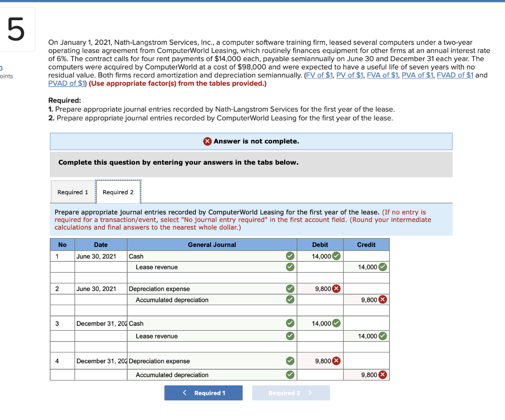Click the green check next to entry 1 Lease revenue
The image size is (505, 420).
click(x=290, y=267)
